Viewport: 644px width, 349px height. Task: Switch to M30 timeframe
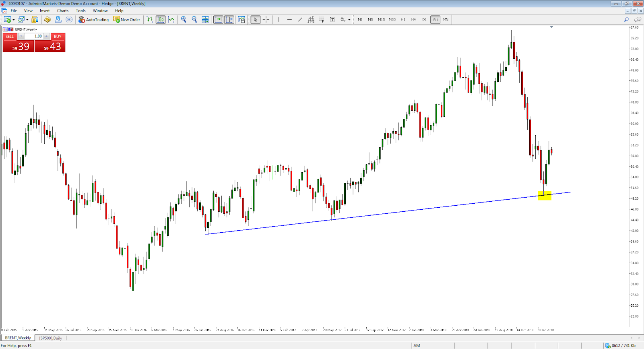[392, 19]
